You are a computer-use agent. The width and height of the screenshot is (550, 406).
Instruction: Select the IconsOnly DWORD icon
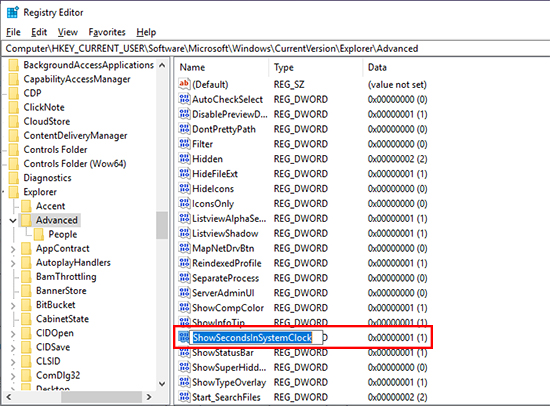click(184, 204)
